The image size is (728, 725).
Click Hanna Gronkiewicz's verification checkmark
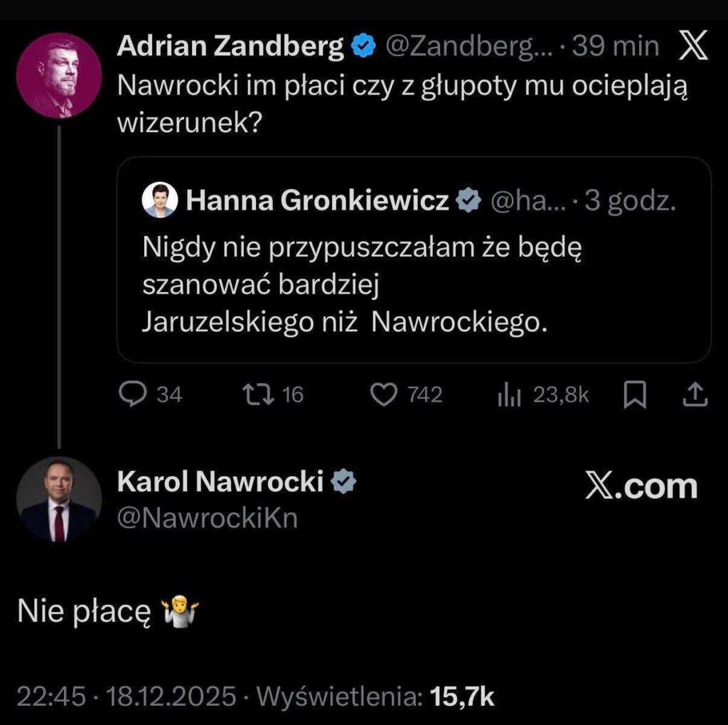pyautogui.click(x=468, y=200)
